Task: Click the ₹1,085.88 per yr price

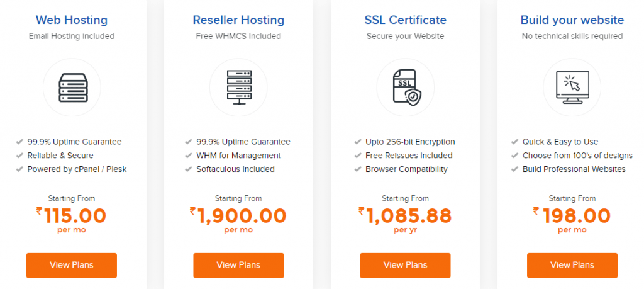Action: point(406,220)
